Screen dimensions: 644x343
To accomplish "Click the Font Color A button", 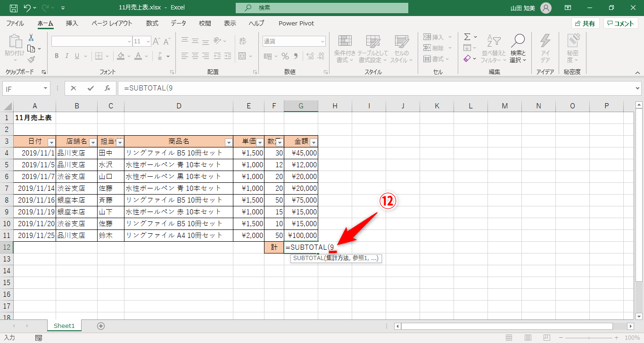I will point(138,56).
